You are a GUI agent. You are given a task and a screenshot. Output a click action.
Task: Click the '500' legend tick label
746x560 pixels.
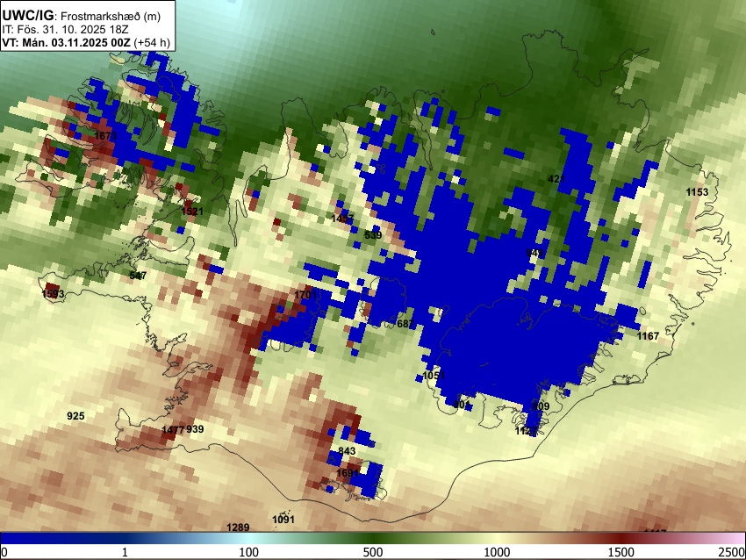point(373,552)
